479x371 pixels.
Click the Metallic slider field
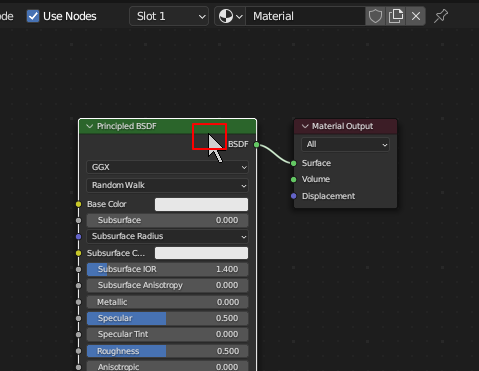[167, 302]
